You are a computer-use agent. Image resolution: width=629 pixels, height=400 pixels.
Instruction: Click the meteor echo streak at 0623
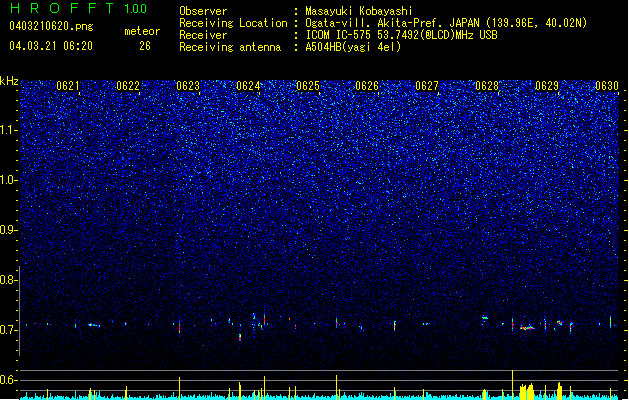click(179, 327)
